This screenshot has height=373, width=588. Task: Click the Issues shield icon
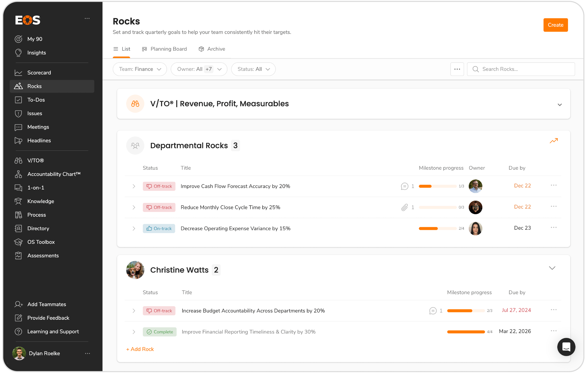tap(18, 113)
